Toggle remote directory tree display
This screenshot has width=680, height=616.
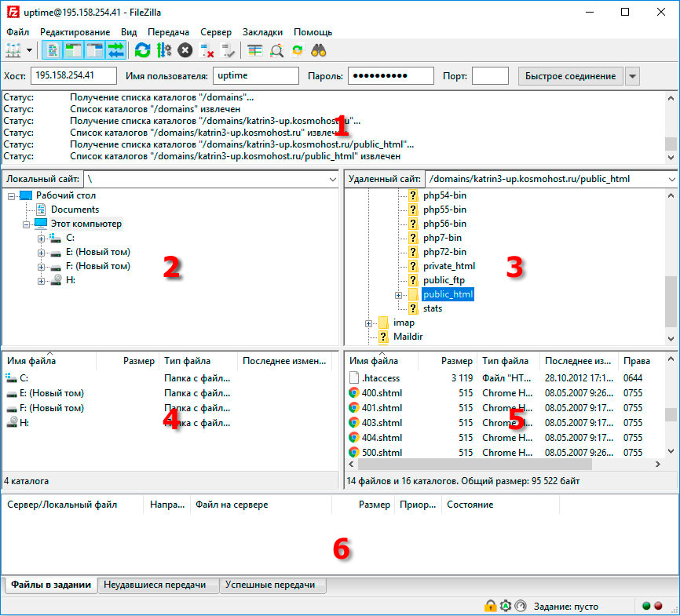pos(94,50)
